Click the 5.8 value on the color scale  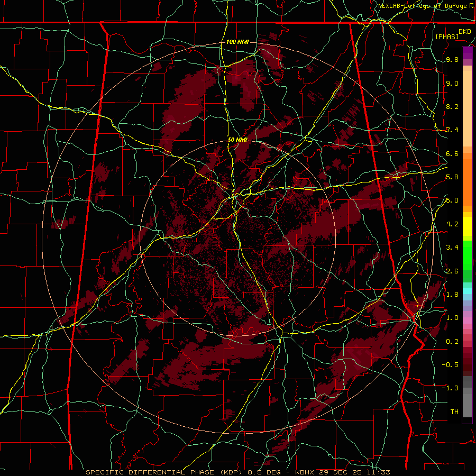point(452,177)
